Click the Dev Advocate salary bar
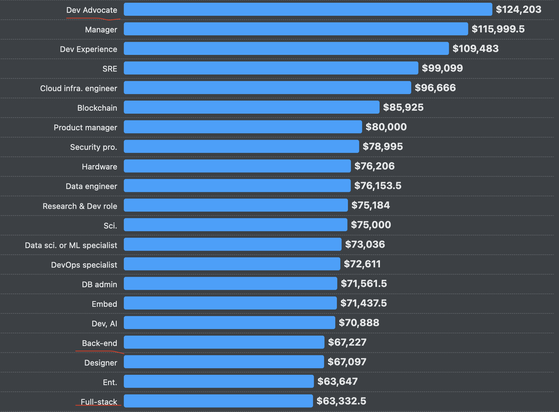This screenshot has width=559, height=412. 308,10
